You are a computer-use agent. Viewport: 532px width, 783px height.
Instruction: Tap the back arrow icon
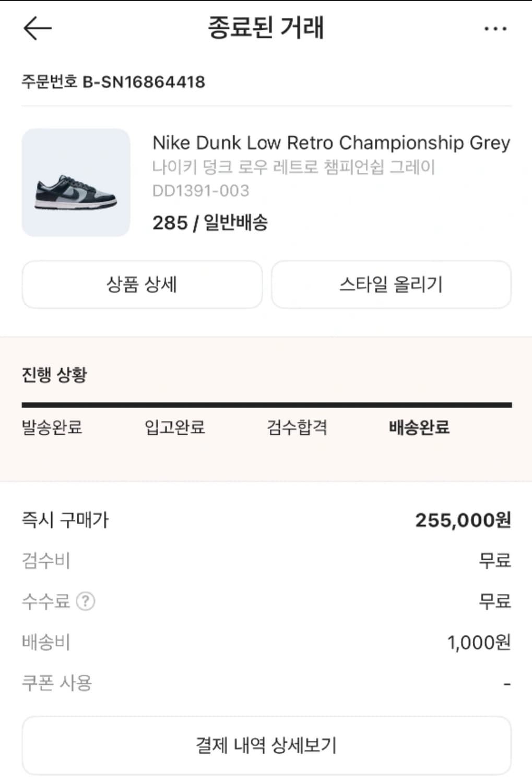pyautogui.click(x=38, y=28)
